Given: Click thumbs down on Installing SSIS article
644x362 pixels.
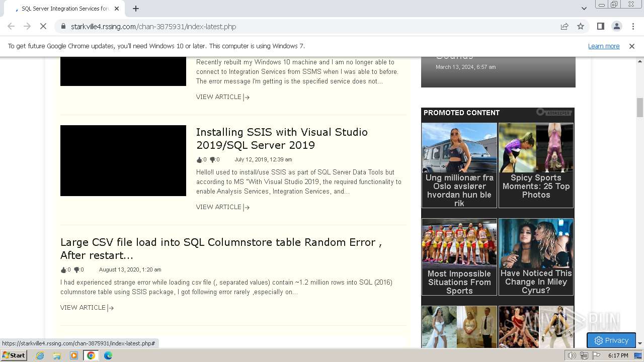Looking at the screenshot, I should point(212,160).
